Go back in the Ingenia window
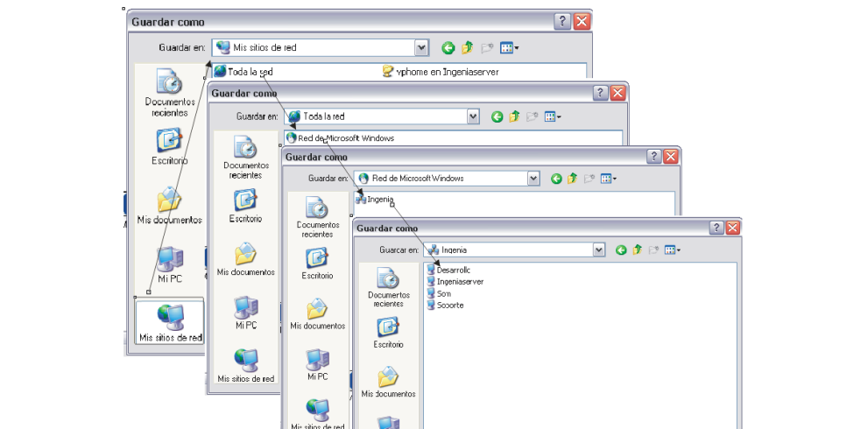 pyautogui.click(x=621, y=250)
